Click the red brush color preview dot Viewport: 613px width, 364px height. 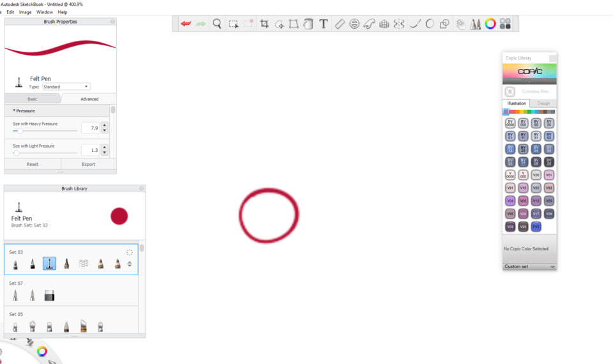point(119,216)
